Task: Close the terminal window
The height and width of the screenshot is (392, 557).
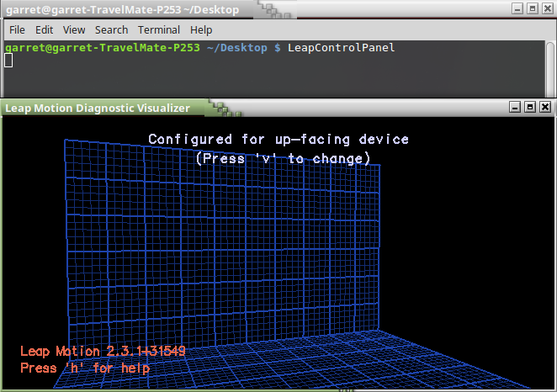Action: coord(548,8)
